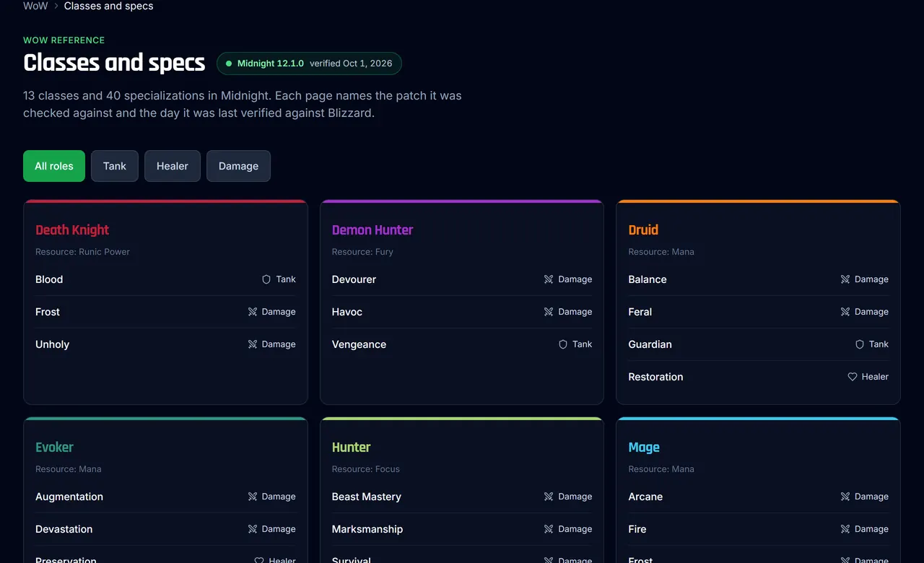Click the 'Resource: Runic Power' text
The height and width of the screenshot is (563, 924).
pos(83,252)
